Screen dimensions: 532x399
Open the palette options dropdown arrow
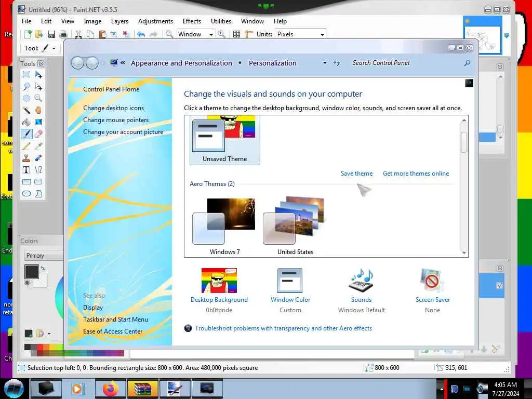pos(49,334)
